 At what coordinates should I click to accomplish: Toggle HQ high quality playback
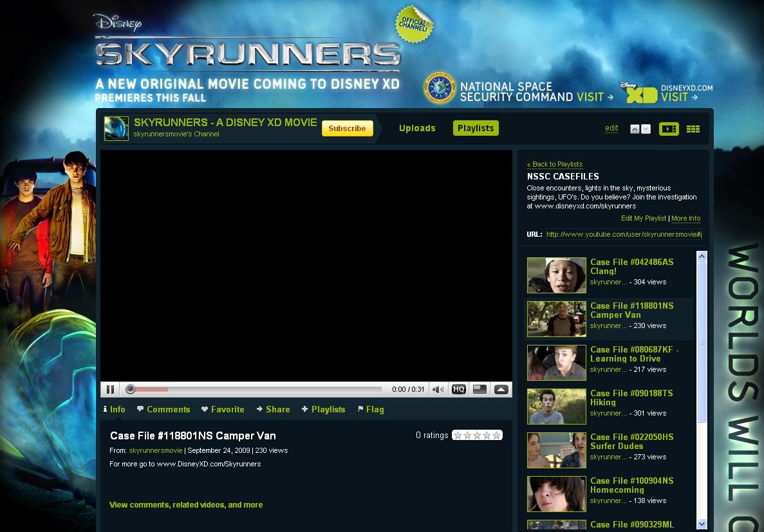click(x=458, y=389)
